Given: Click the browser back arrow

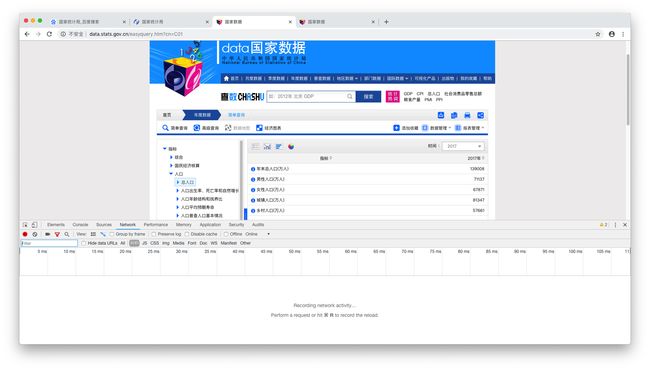Looking at the screenshot, I should coord(27,34).
